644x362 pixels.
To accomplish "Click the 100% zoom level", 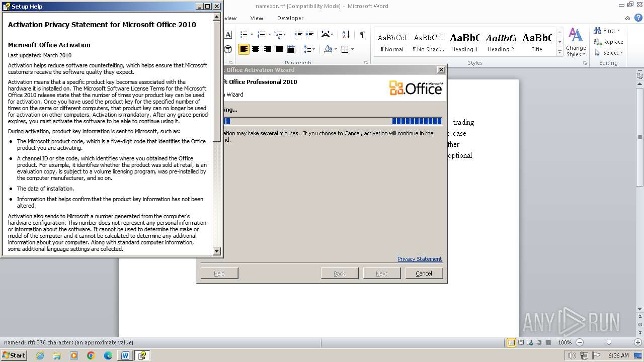I will click(x=565, y=342).
